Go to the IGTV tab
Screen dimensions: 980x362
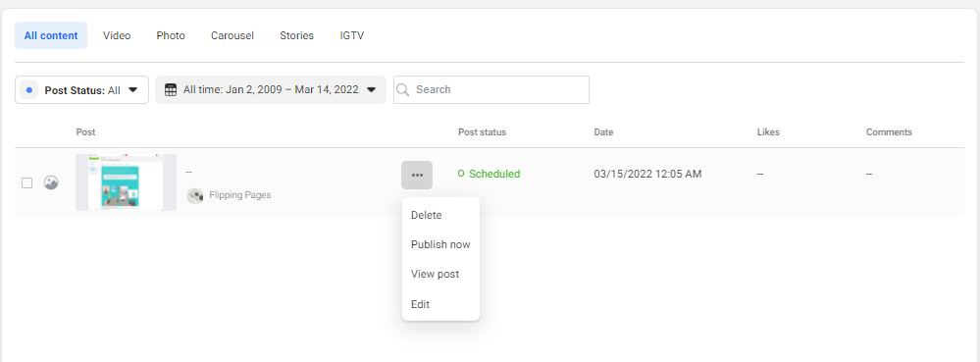point(352,35)
